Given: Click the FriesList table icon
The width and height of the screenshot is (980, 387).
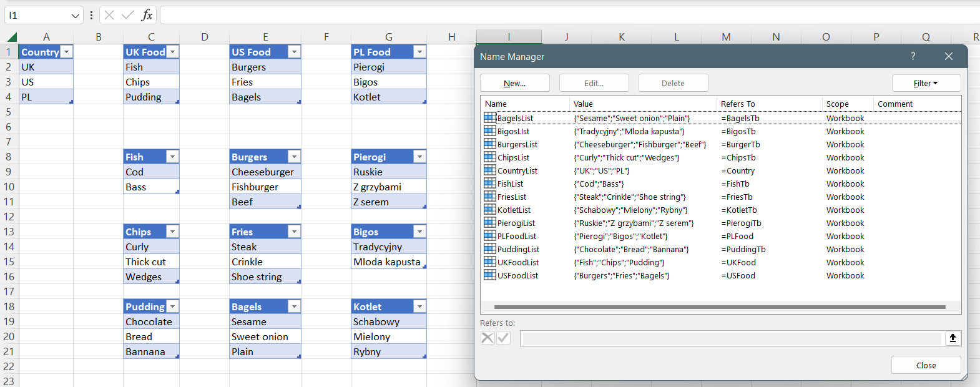Looking at the screenshot, I should click(x=490, y=196).
